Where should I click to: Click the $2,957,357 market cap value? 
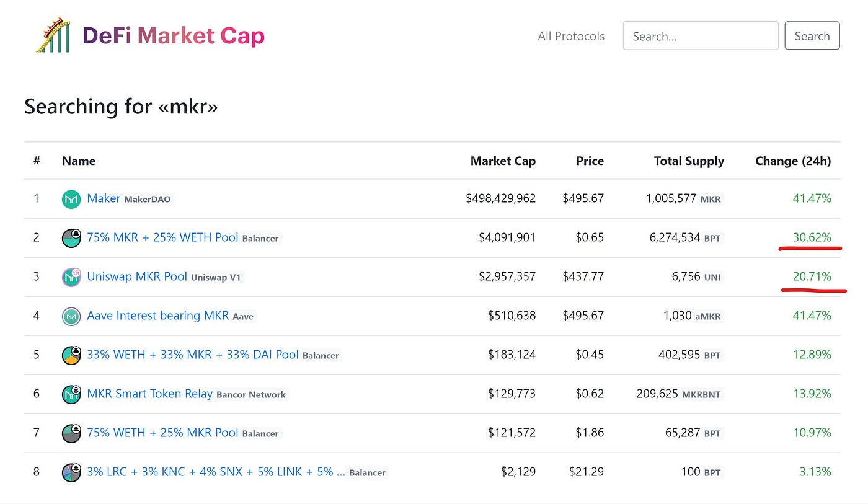click(x=507, y=277)
